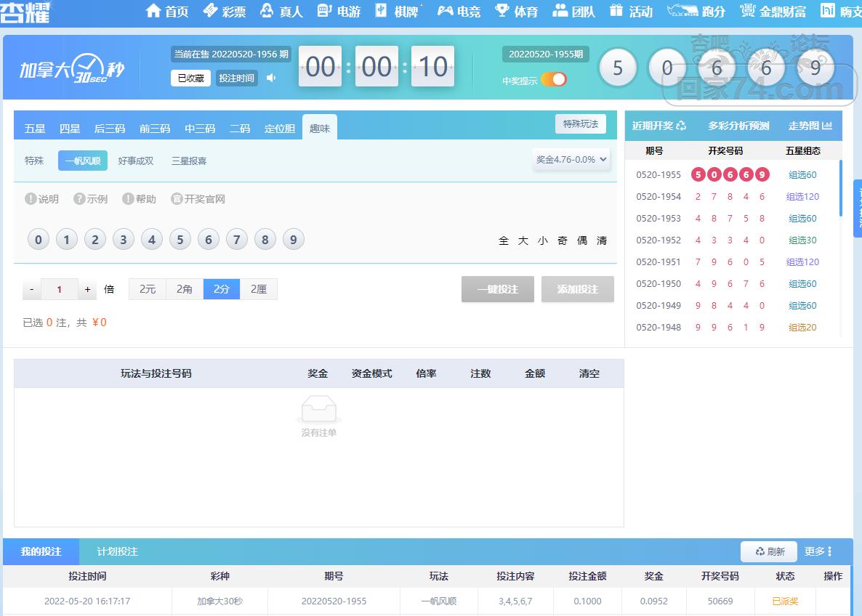862x616 pixels.
Task: Switch to the 计划投注 tab
Action: (x=117, y=551)
